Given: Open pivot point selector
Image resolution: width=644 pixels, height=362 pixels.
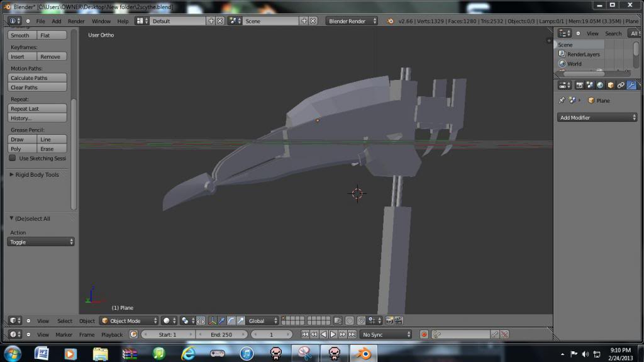Looking at the screenshot, I should 187,321.
